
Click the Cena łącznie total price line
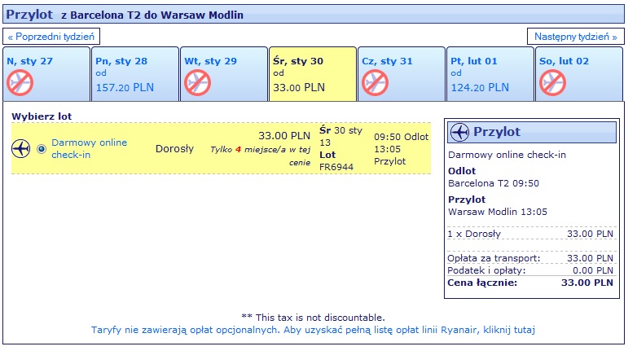530,283
